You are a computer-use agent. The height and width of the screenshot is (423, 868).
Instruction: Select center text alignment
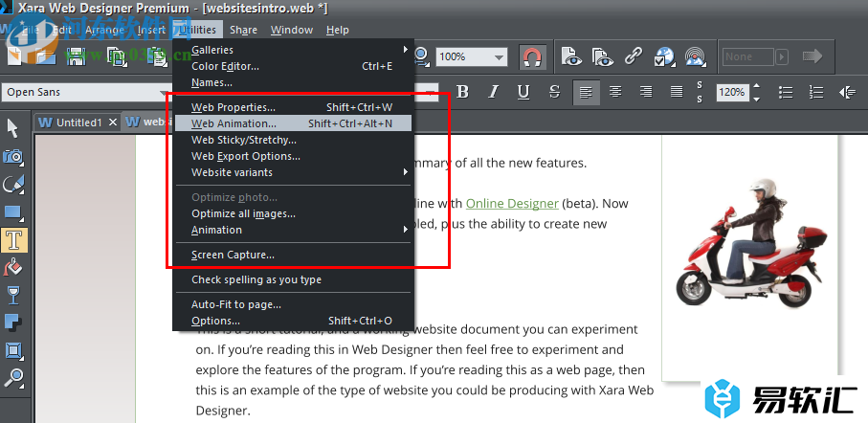(615, 92)
